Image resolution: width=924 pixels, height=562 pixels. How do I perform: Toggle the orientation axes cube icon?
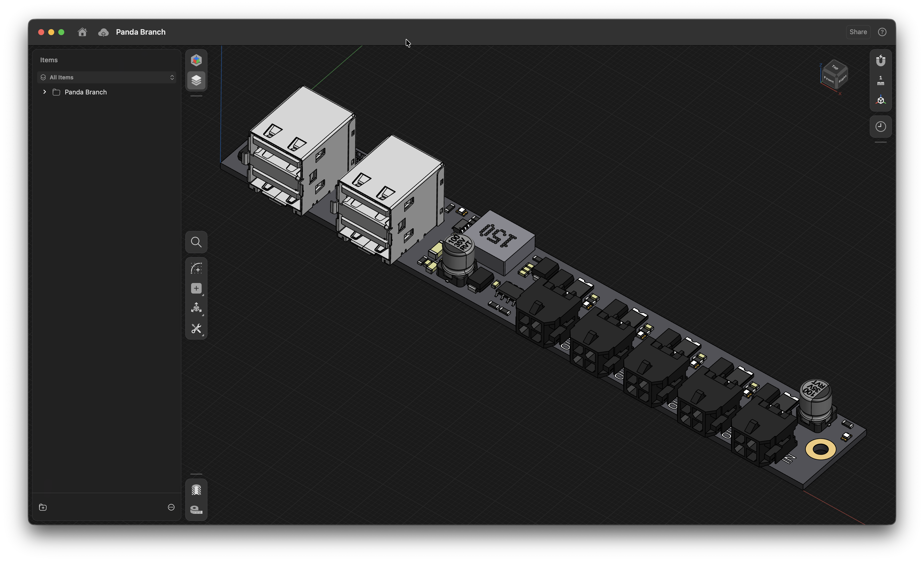point(881,100)
